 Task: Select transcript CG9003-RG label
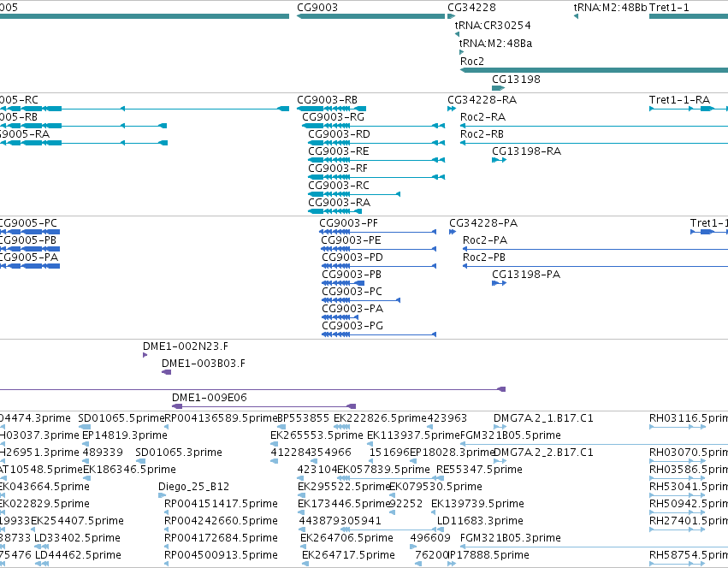(333, 117)
